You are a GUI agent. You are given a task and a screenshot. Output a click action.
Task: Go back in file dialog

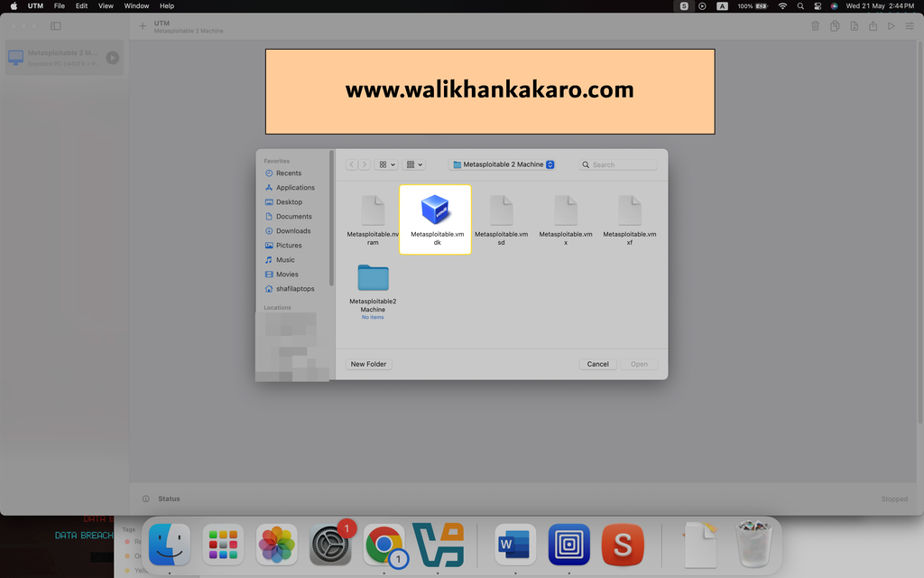point(352,164)
